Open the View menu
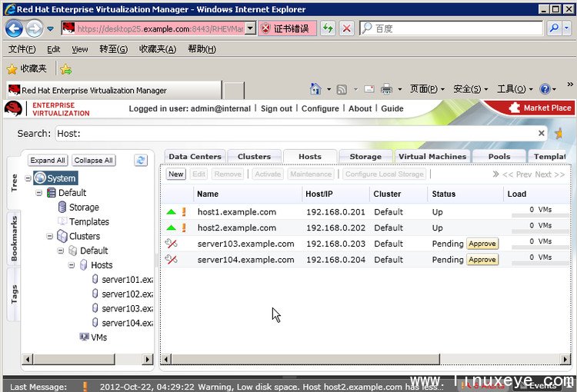Image resolution: width=577 pixels, height=392 pixels. (80, 49)
